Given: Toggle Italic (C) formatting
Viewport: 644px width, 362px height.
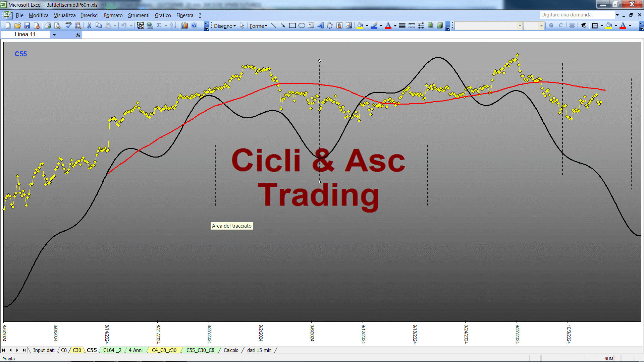Looking at the screenshot, I should click(560, 26).
